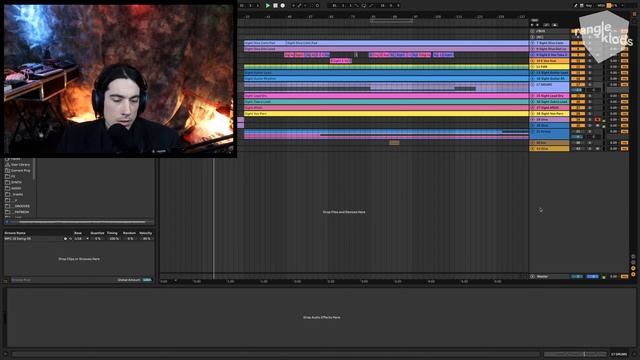Unfold the 17 DRUMS group track
The height and width of the screenshot is (360, 640).
[532, 84]
